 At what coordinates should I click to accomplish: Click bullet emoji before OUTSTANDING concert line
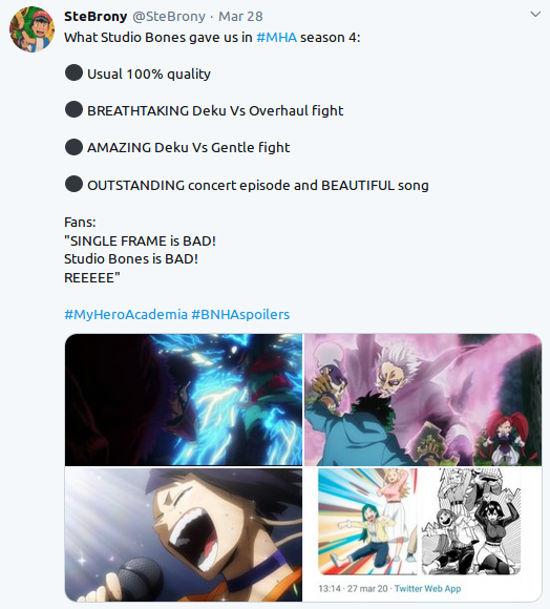tap(74, 184)
